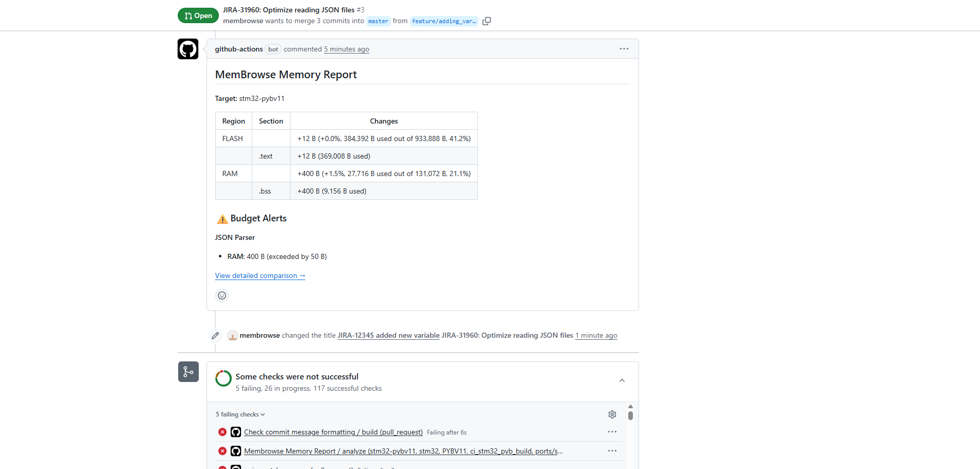980x469 pixels.
Task: Open Membrowse Memory Report analyze check link
Action: pyautogui.click(x=403, y=451)
